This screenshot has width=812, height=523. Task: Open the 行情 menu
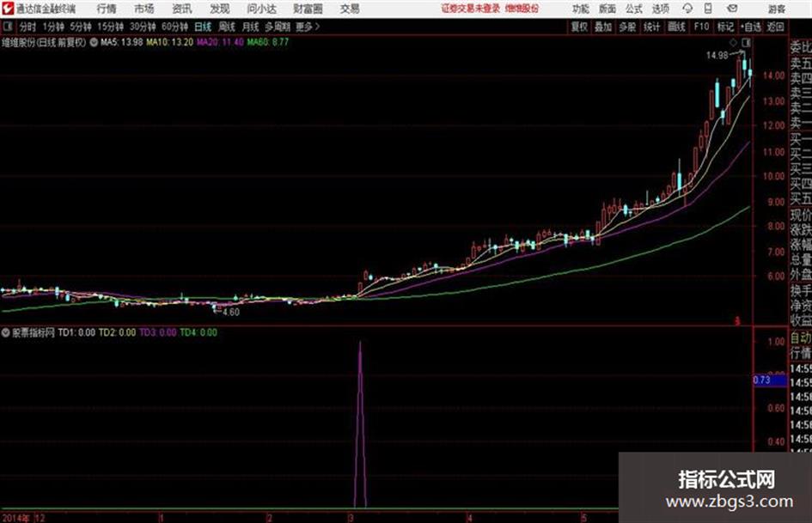[107, 9]
